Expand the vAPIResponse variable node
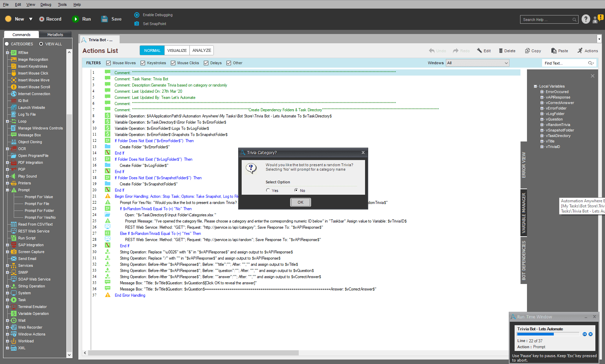 (x=542, y=98)
